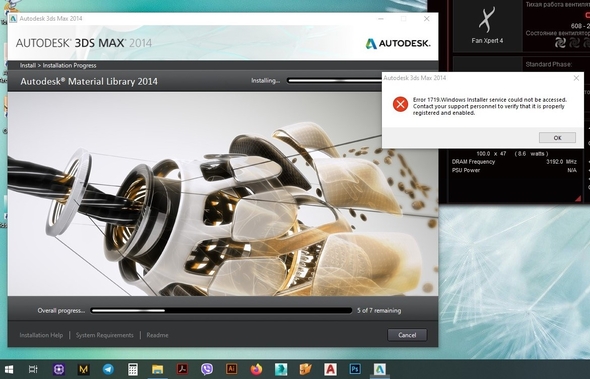Open the Windows Start menu
Viewport: 590px width, 379px height.
(9, 369)
